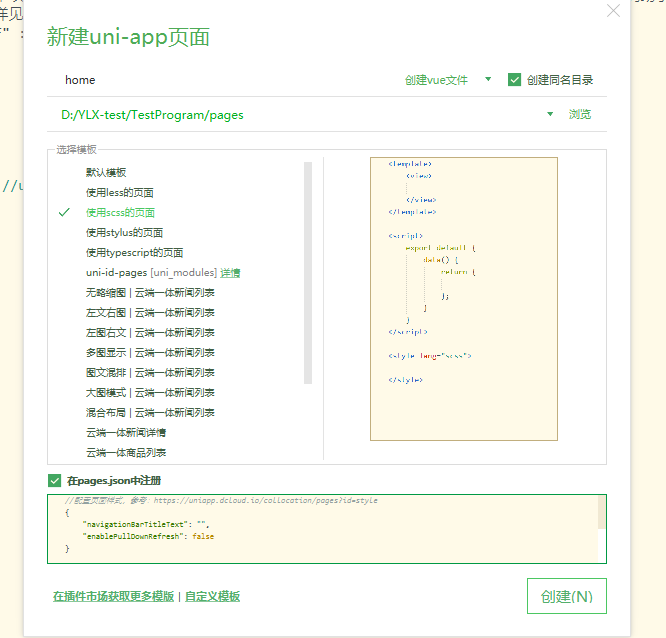Select 左图右文 | 云端一体新闻列表 template
Screen dimensions: 666x638
(x=150, y=332)
